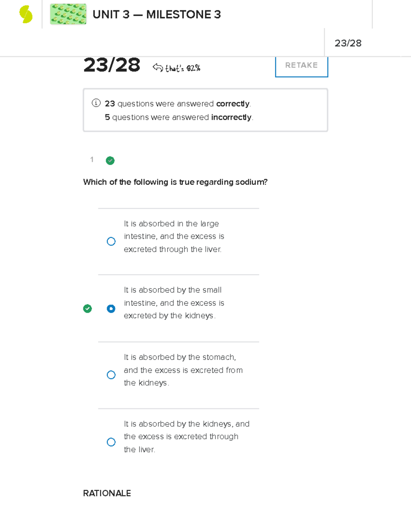
Task: Click the UNIT 3 — MILESTONE 3 title
Action: click(157, 14)
